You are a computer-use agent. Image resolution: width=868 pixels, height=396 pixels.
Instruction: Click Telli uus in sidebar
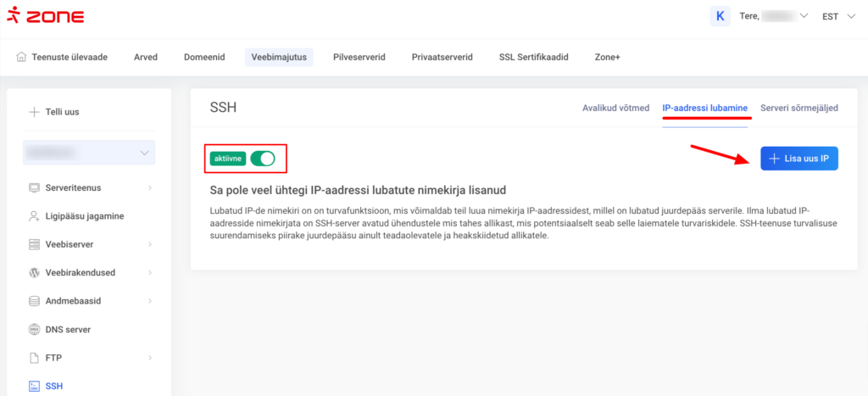coord(61,112)
